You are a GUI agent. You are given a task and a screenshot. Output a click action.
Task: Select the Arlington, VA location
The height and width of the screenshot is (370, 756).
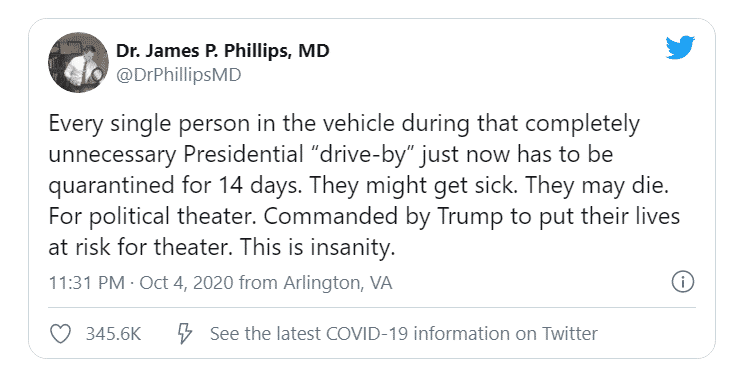tap(338, 283)
